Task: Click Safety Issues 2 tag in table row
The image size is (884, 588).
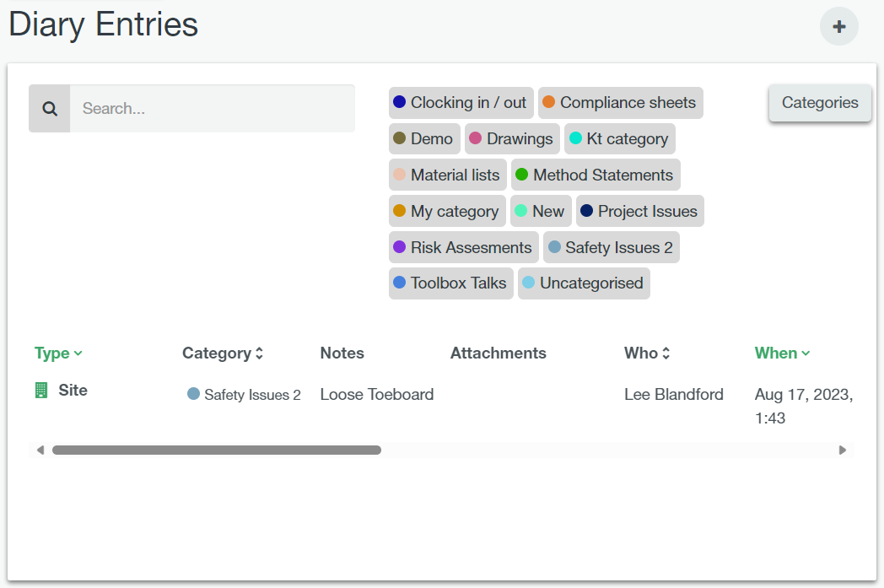Action: point(244,394)
